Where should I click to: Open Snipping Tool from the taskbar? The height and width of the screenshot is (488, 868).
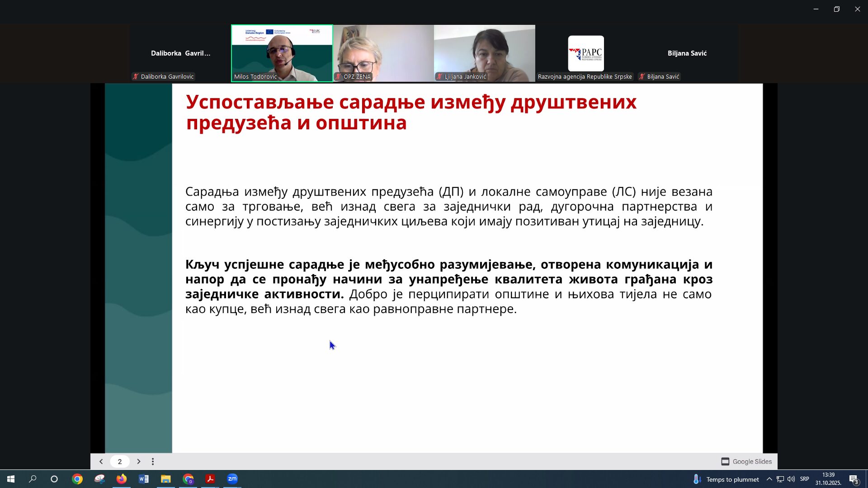click(x=99, y=479)
